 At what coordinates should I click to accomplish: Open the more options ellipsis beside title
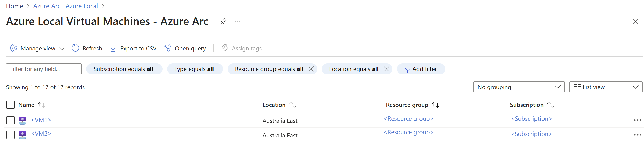click(x=238, y=22)
